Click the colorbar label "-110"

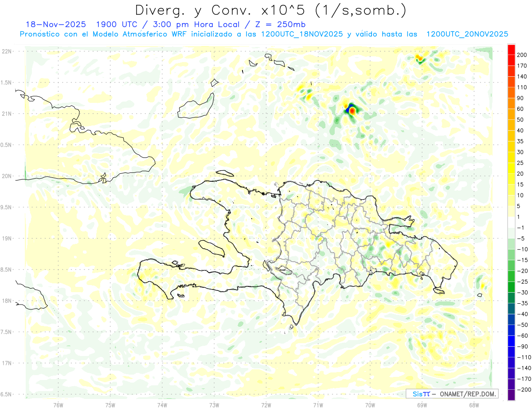point(524,357)
